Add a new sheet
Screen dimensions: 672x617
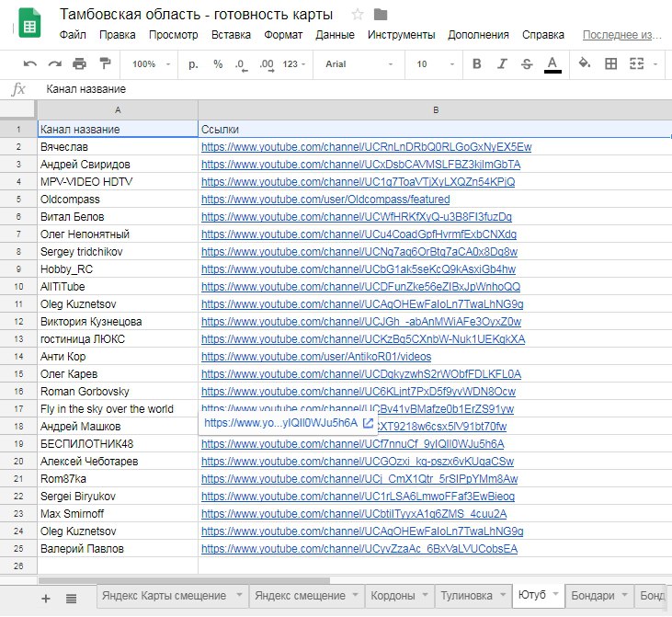tap(45, 599)
